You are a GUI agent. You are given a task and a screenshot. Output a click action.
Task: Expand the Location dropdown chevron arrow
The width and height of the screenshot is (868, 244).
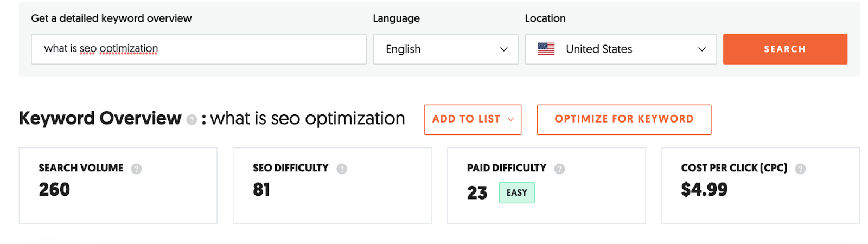pyautogui.click(x=701, y=49)
